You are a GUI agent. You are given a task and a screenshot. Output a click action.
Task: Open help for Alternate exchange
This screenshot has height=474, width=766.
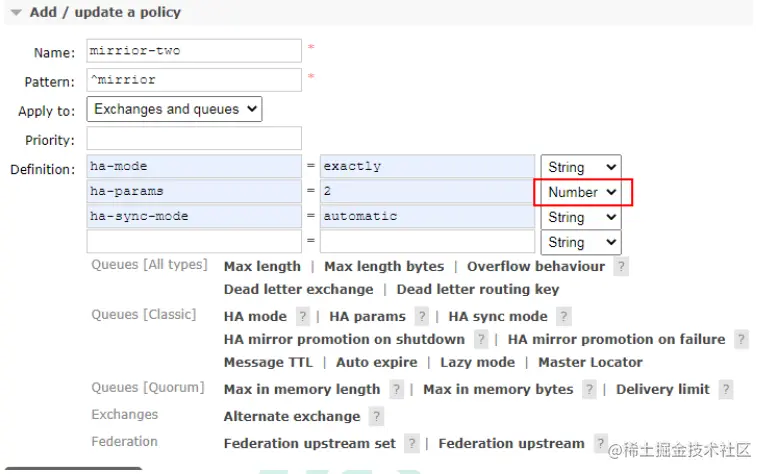pyautogui.click(x=376, y=417)
